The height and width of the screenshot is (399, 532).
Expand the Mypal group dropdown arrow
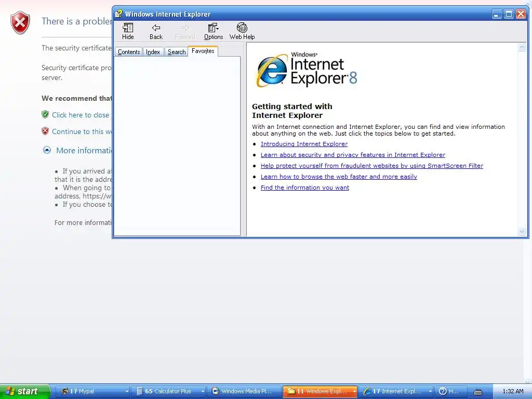click(x=127, y=391)
